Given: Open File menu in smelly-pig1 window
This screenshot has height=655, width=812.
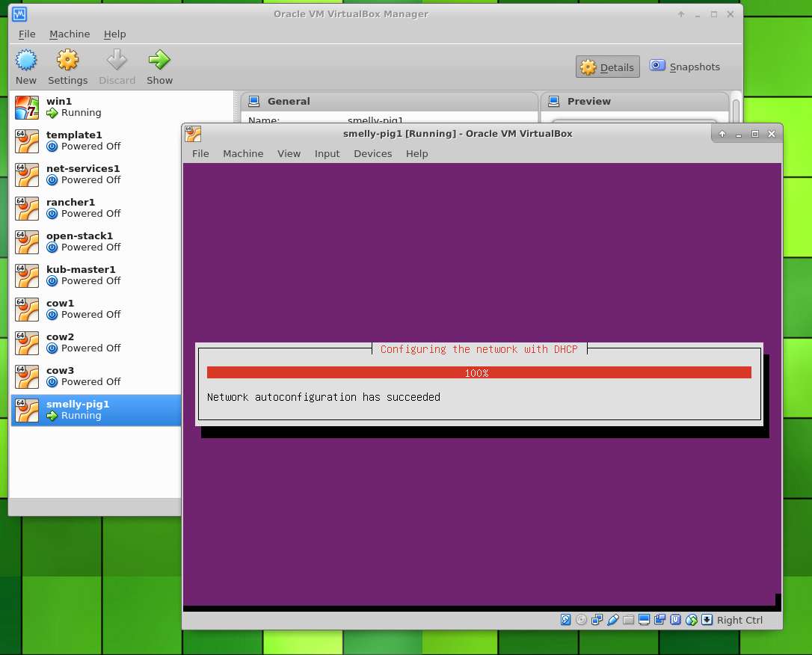Looking at the screenshot, I should click(200, 154).
